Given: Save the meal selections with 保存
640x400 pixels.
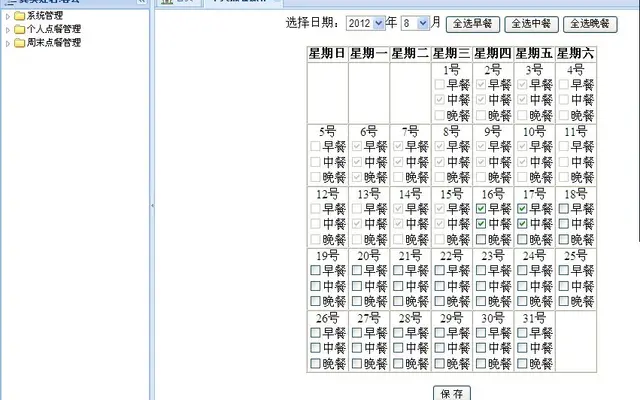Looking at the screenshot, I should coord(452,393).
